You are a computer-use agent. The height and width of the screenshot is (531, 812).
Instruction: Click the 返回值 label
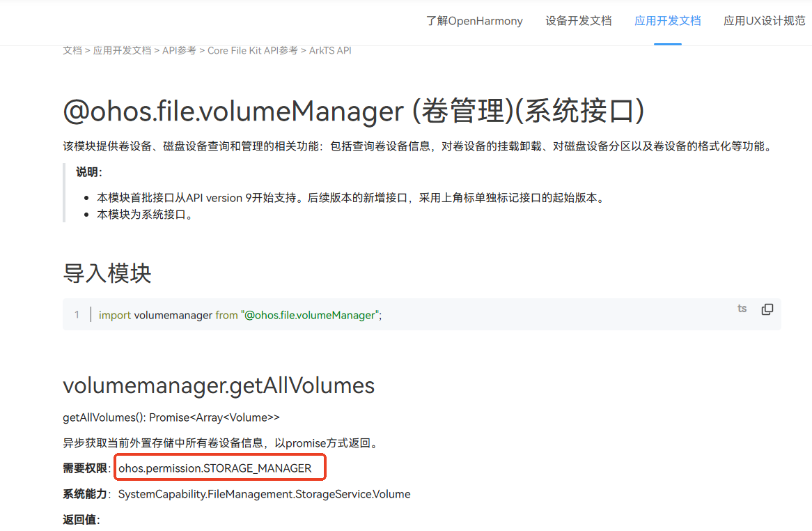coord(81,520)
